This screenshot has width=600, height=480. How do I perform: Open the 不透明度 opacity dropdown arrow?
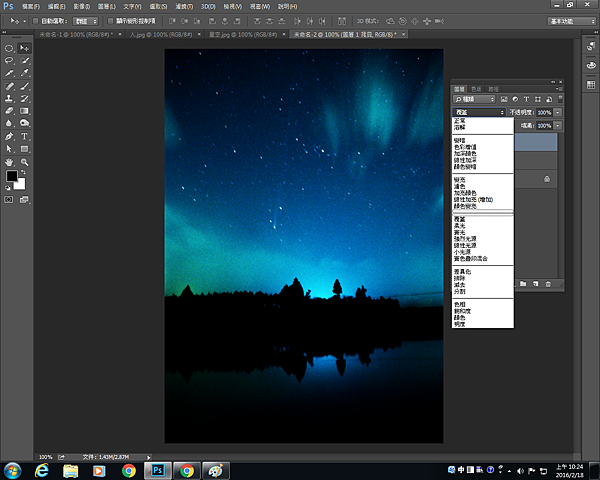point(557,113)
